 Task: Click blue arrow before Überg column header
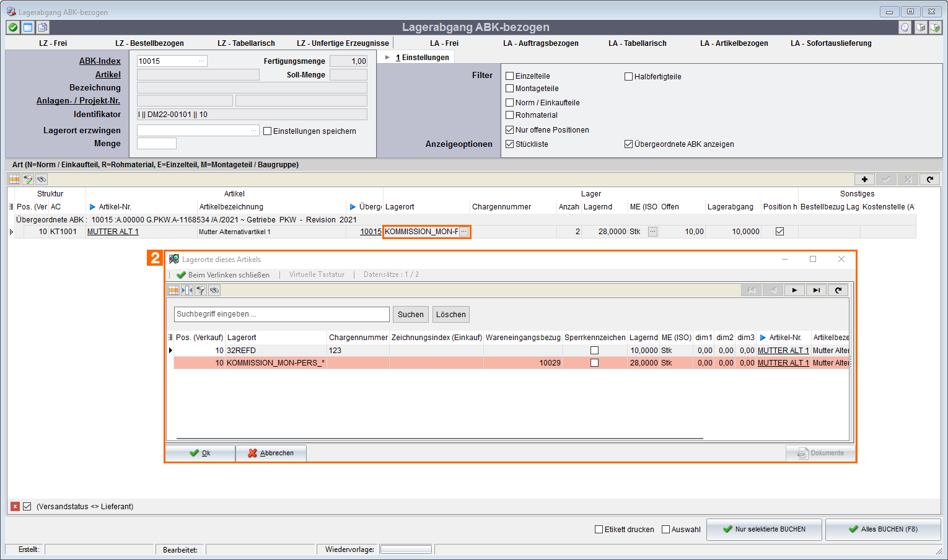coord(353,207)
